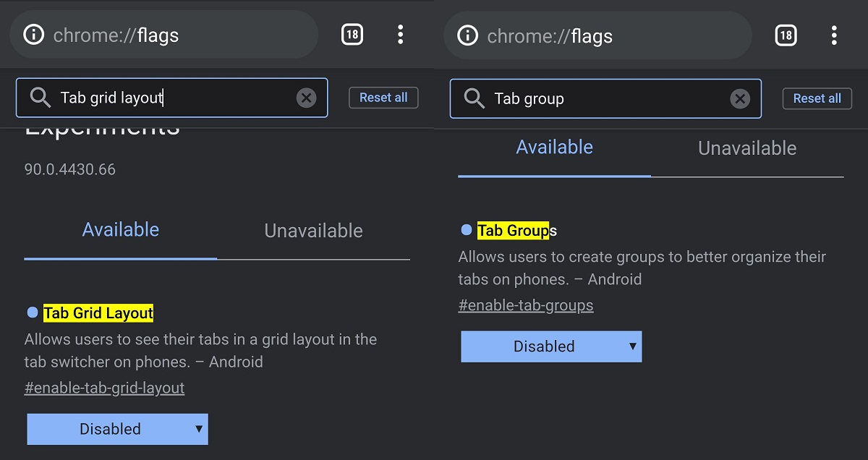
Task: Click the highlighted 'Tab Grid Layout' flag title
Action: tap(98, 313)
